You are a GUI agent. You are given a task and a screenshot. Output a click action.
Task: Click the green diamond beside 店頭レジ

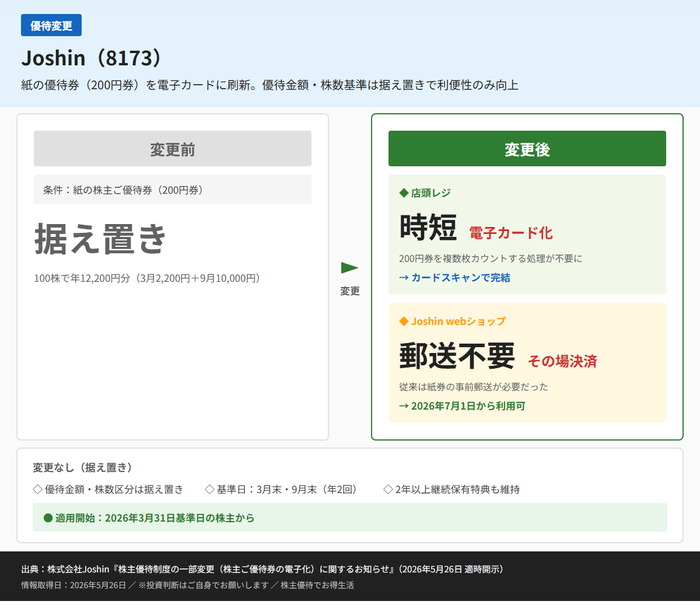404,193
